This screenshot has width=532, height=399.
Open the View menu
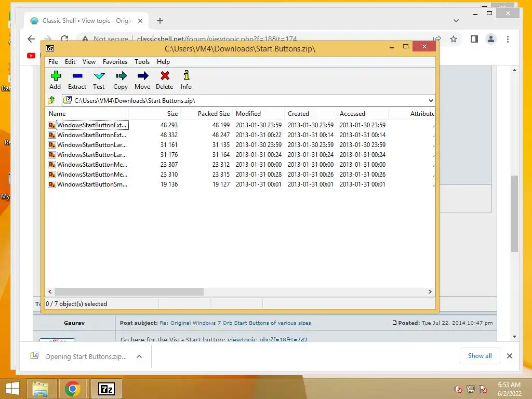[89, 62]
